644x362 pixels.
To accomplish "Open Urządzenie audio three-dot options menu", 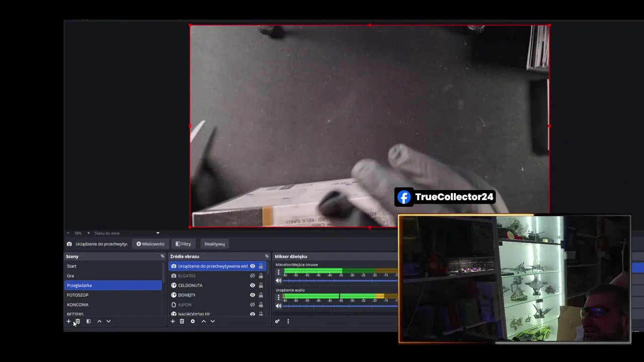I will click(278, 297).
